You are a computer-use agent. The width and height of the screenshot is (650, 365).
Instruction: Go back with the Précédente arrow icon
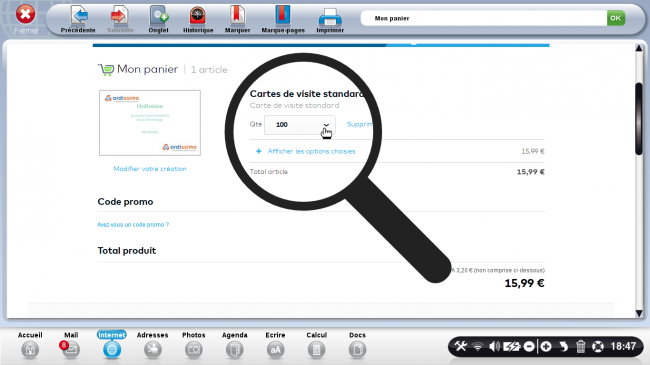tap(79, 16)
